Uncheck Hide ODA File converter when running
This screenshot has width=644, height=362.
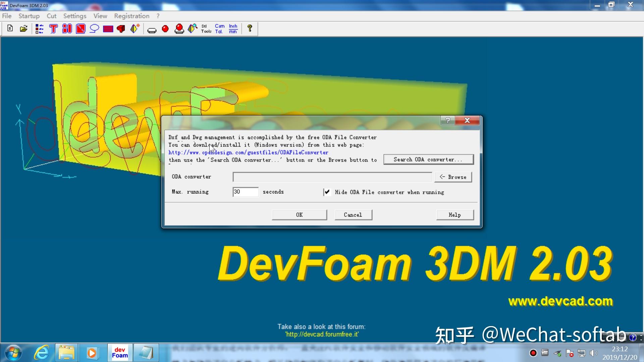point(327,192)
